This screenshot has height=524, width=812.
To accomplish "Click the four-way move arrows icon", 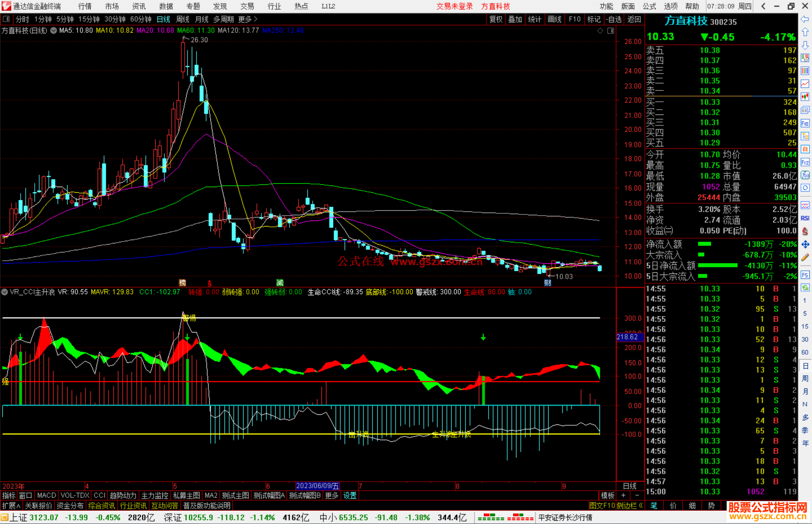I will 805,245.
